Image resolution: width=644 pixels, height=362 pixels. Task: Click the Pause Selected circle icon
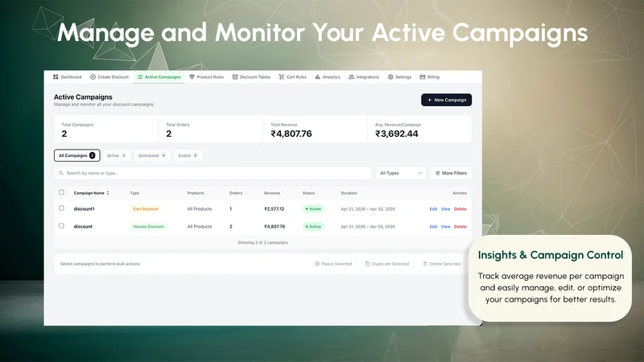tap(317, 264)
